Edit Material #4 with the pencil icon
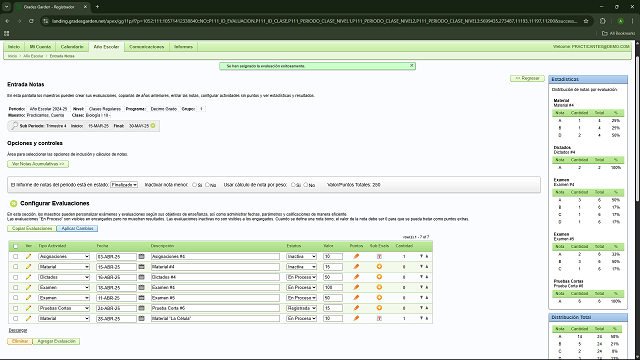Screen dimensions: 640x360 click(x=28, y=267)
